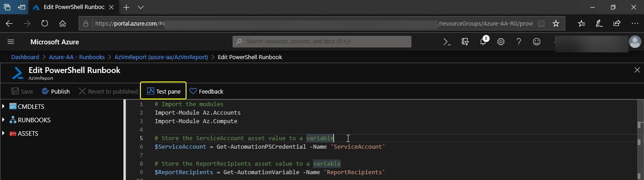The height and width of the screenshot is (180, 644).
Task: Click the Azure search resources box
Action: click(322, 42)
